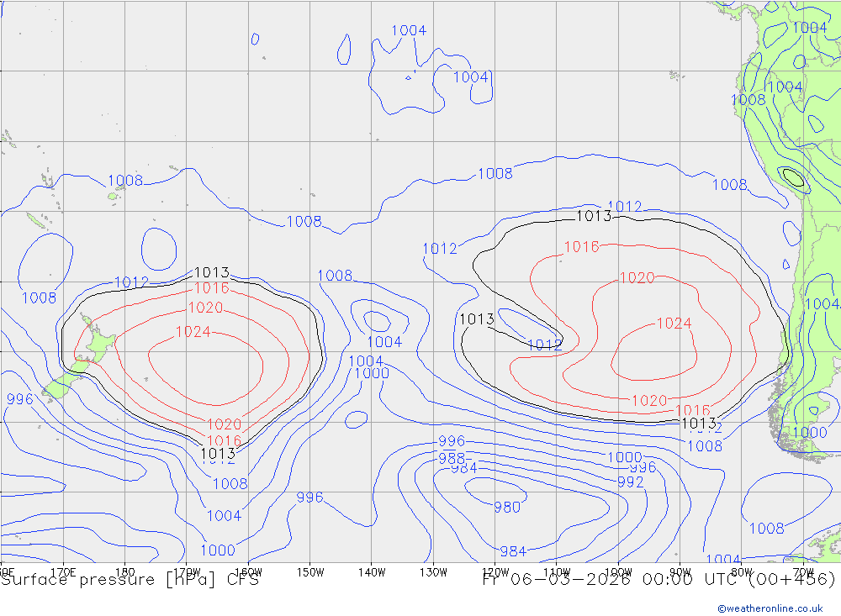Click the black 1013 label atop the eastern Pacific high
The width and height of the screenshot is (841, 616).
coord(594,216)
